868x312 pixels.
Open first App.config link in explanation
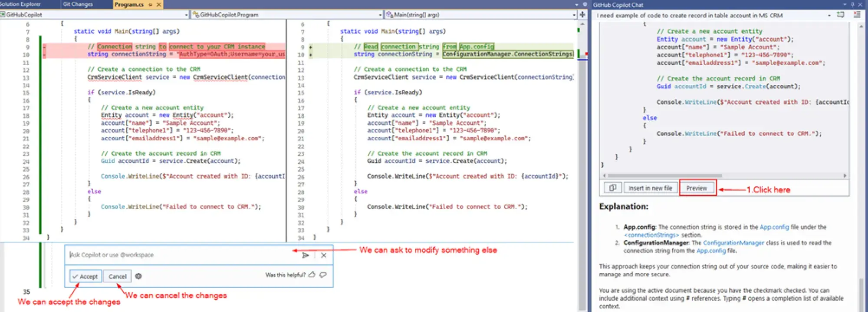point(774,227)
